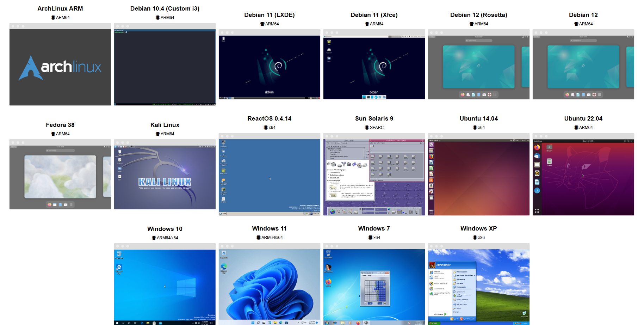The height and width of the screenshot is (325, 644).
Task: Click the chip icon beside ReactOS x64 label
Action: tap(266, 128)
